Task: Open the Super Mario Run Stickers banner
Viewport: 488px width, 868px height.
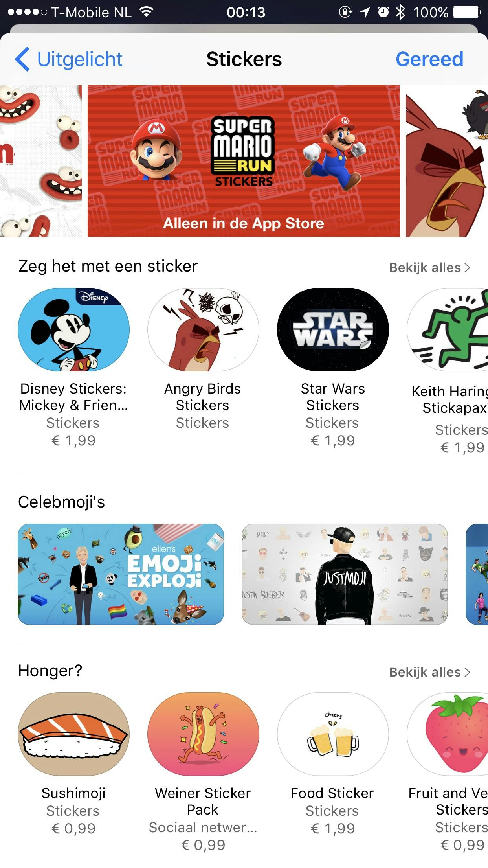Action: pyautogui.click(x=244, y=161)
